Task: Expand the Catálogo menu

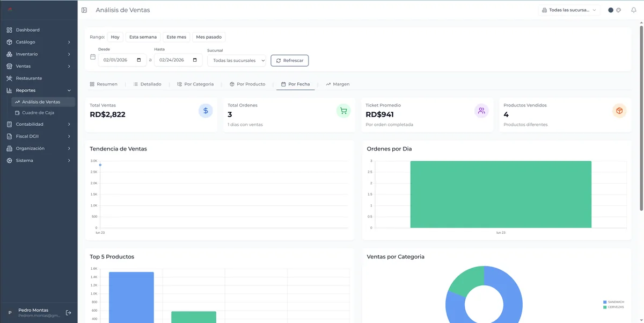Action: (x=39, y=42)
